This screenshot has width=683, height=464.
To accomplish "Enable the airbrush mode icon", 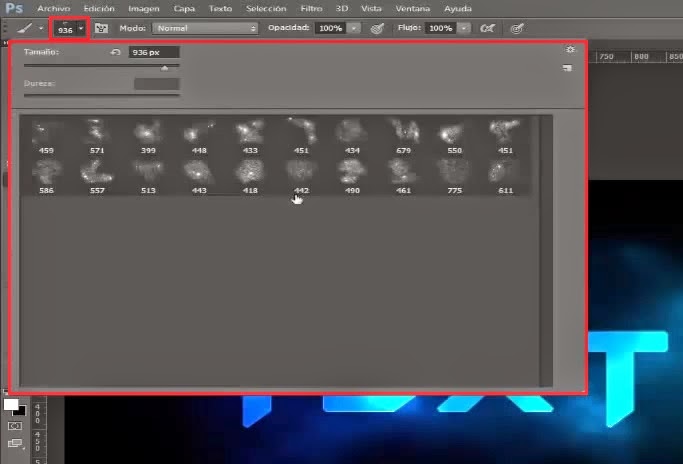I will [x=487, y=28].
